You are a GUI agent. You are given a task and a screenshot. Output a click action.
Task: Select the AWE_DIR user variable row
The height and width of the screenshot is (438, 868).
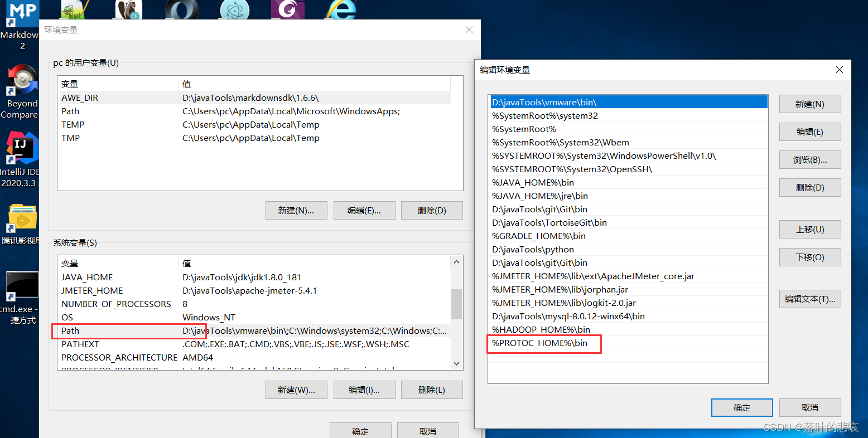pos(254,98)
